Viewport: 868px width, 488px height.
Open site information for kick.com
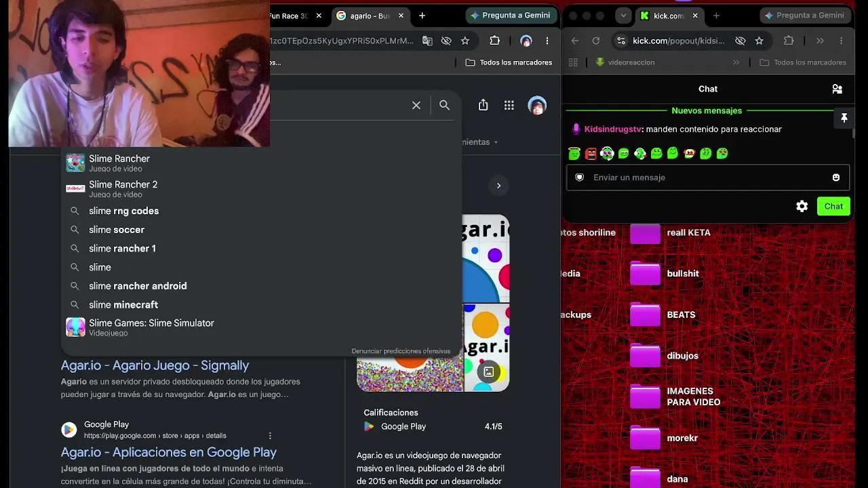(x=620, y=41)
